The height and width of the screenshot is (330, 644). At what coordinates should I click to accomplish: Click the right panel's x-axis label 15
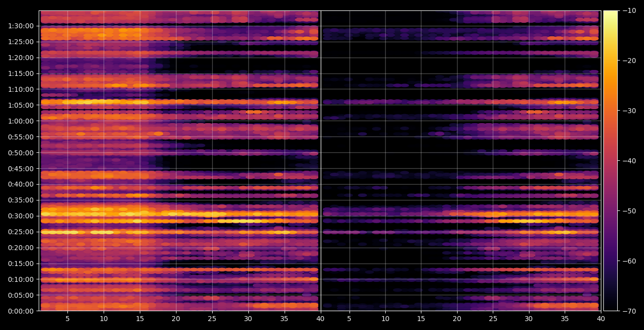point(421,319)
